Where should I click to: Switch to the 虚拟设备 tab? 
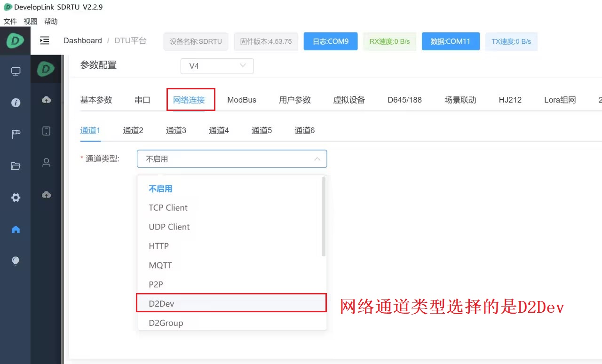click(x=349, y=100)
